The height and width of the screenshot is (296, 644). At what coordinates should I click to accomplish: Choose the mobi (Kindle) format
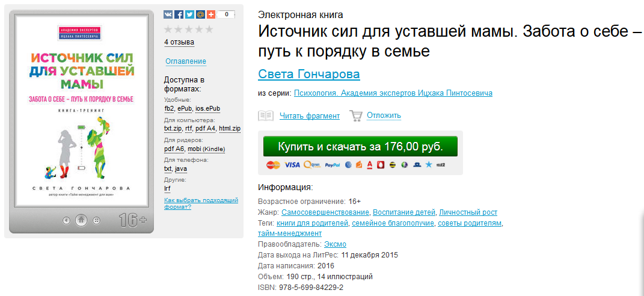[206, 149]
